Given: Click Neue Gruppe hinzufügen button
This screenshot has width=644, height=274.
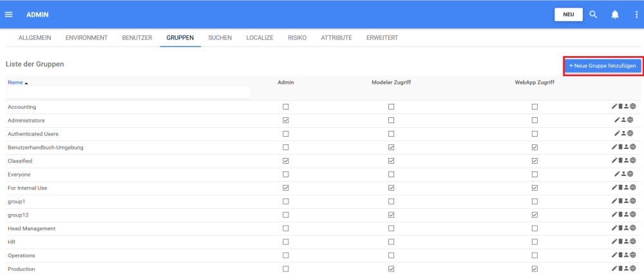Looking at the screenshot, I should pos(603,66).
